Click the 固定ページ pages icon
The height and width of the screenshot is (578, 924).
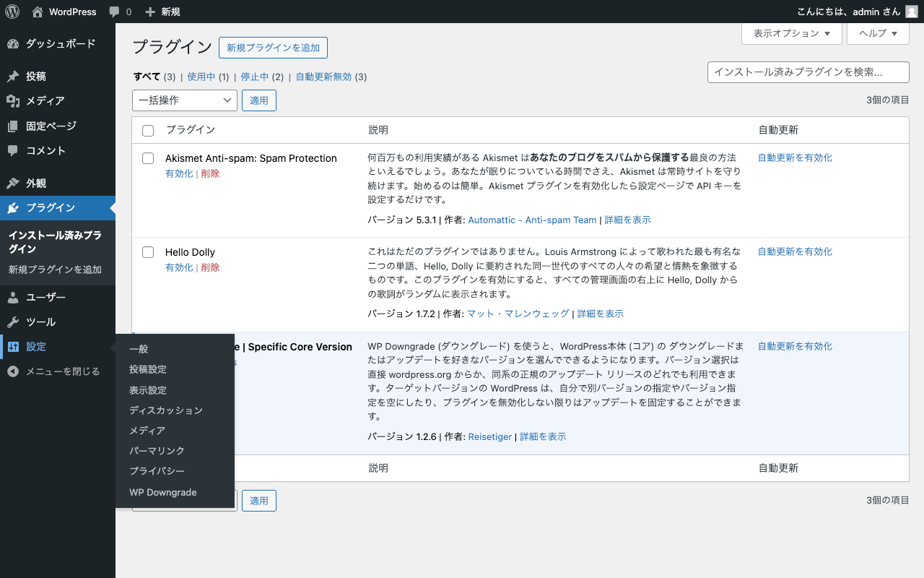(13, 126)
